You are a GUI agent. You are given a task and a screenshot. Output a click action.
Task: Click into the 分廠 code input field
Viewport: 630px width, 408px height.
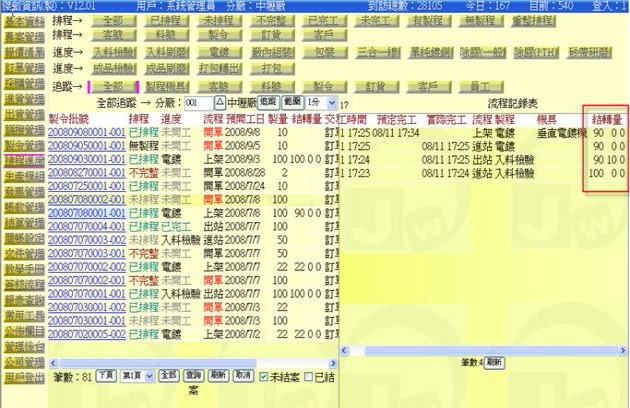click(198, 102)
